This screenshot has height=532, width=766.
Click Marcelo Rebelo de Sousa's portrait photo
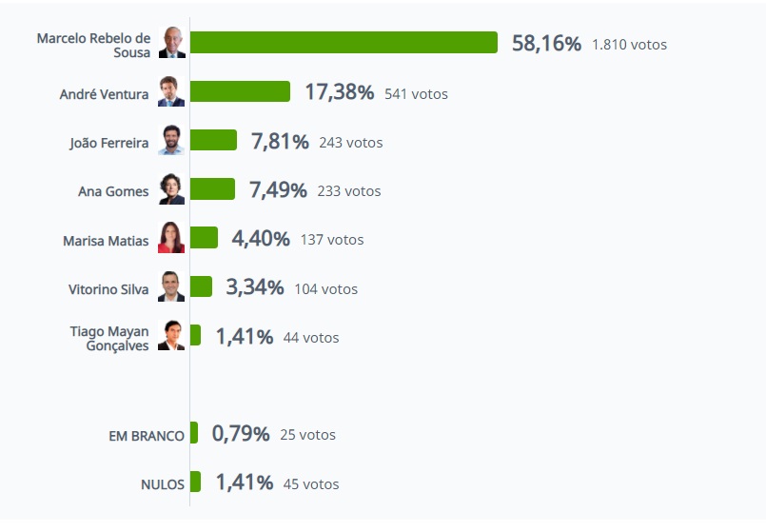click(171, 43)
